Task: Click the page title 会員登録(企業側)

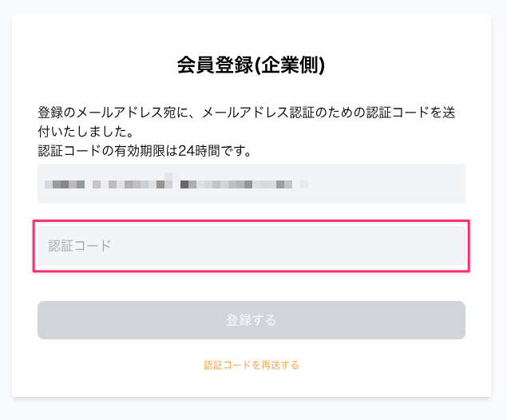Action: [251, 65]
